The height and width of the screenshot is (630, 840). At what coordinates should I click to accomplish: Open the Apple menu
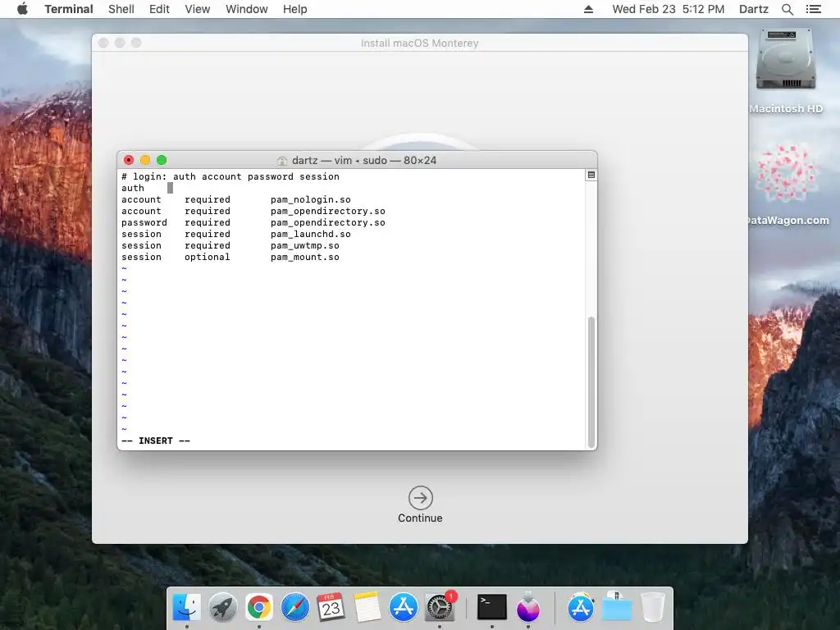[x=22, y=9]
